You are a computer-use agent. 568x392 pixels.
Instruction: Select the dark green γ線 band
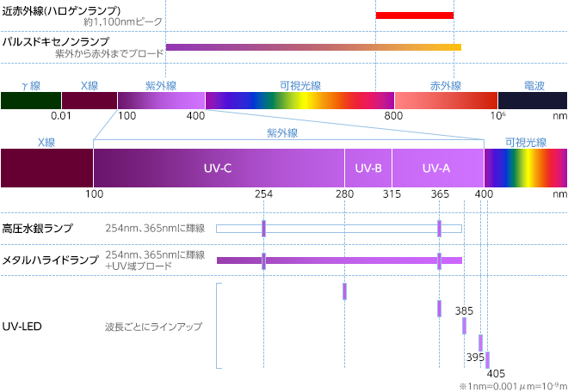(30, 100)
